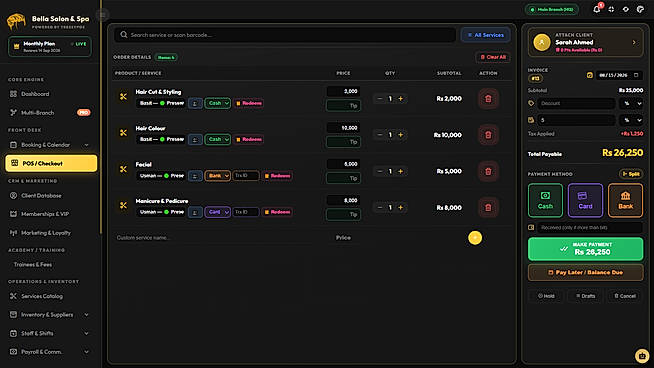
Task: Click the scissors icon for Hair Cut & Styling
Action: tap(123, 96)
